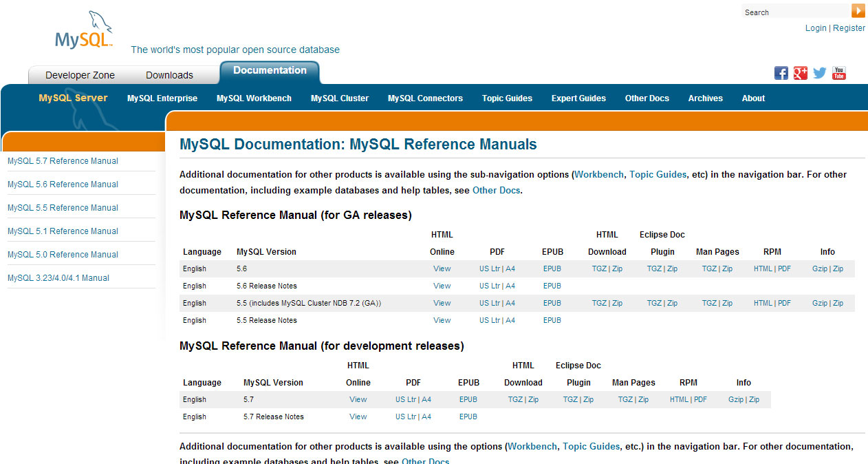Select the Documentation tab
868x464 pixels.
click(270, 70)
